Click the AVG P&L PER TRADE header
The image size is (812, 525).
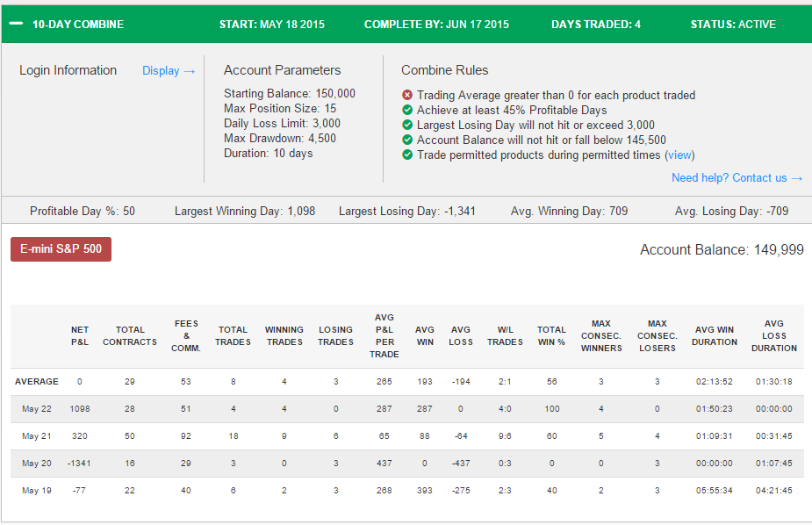pos(384,336)
